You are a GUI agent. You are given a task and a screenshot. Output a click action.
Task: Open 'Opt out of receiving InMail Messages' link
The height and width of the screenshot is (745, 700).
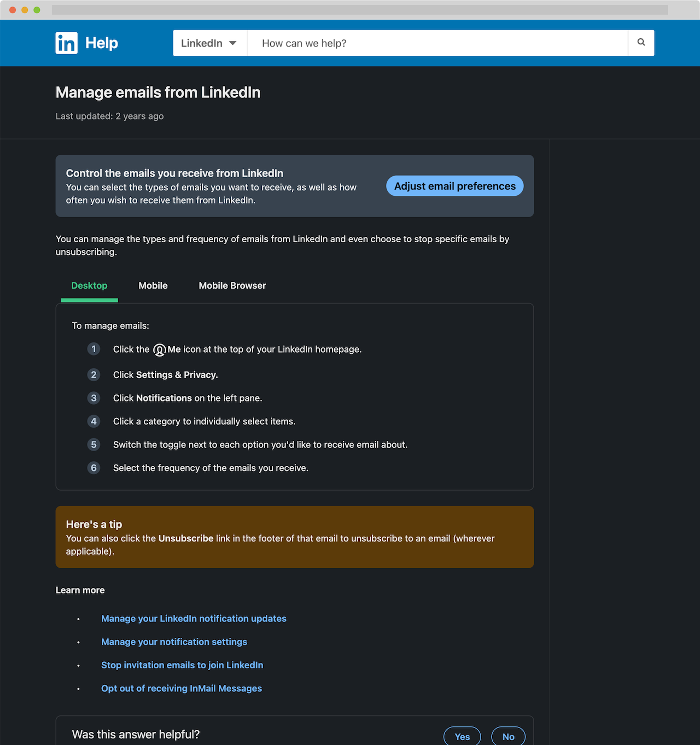[181, 688]
